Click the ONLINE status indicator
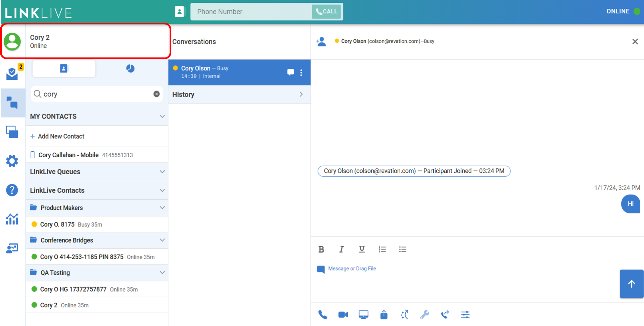The height and width of the screenshot is (326, 644). pos(622,11)
